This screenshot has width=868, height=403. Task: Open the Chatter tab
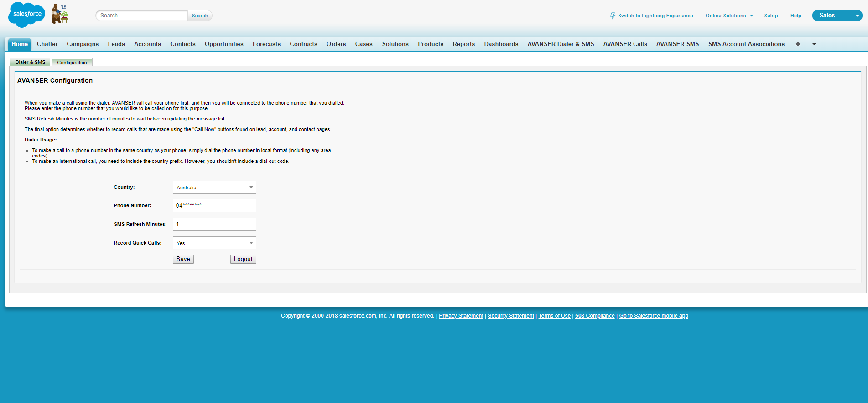[x=47, y=44]
